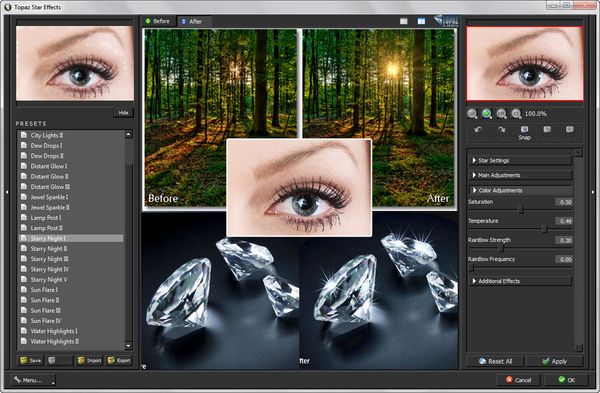Adjust the Saturation slider
Screen dimensions: 600x393
click(x=520, y=210)
